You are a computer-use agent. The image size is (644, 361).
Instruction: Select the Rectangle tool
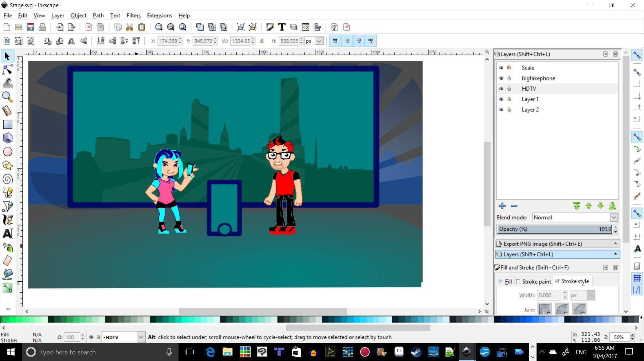(7, 124)
